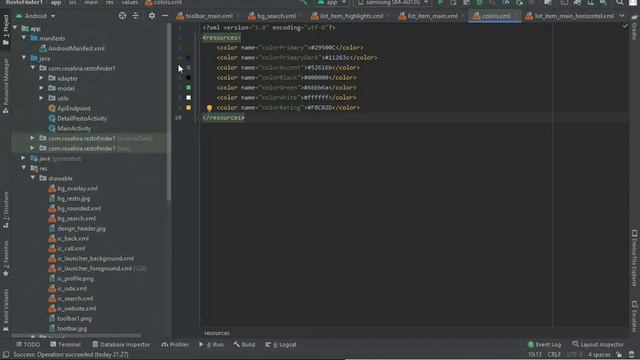
Task: Open the Profiler tool window
Action: click(x=175, y=345)
